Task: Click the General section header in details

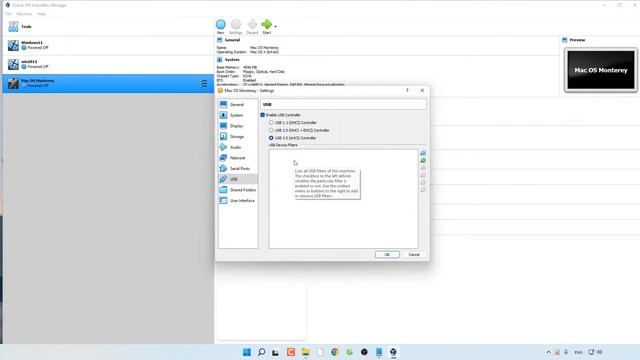Action: 232,40
